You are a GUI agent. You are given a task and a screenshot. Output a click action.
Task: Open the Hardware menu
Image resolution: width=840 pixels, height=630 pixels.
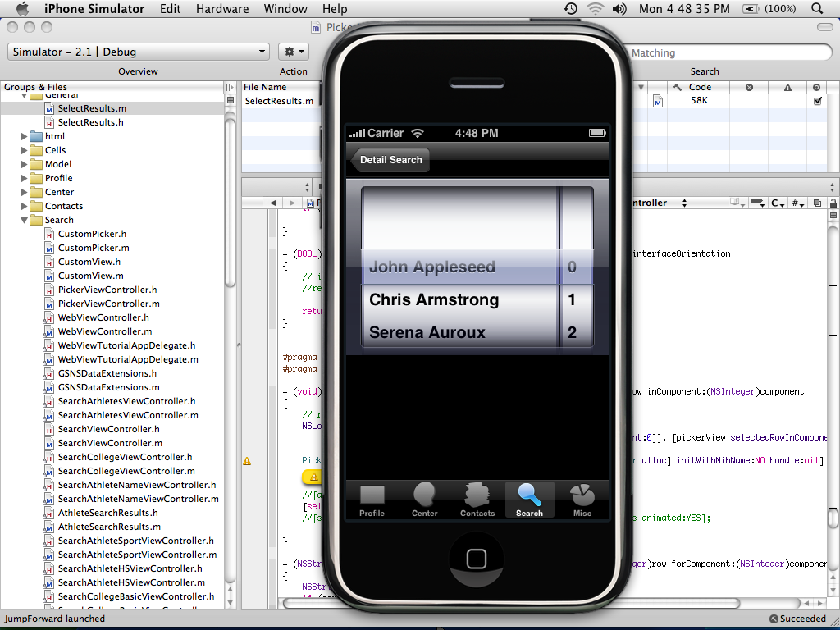(x=222, y=8)
